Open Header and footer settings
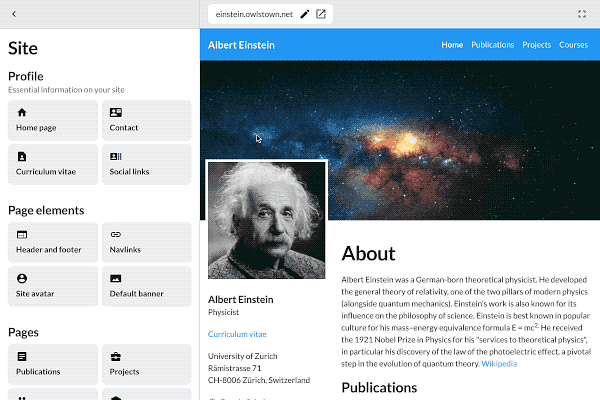The image size is (600, 400). pos(53,242)
